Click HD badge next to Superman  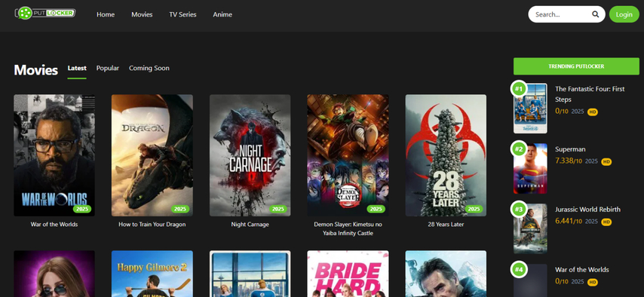coord(606,162)
